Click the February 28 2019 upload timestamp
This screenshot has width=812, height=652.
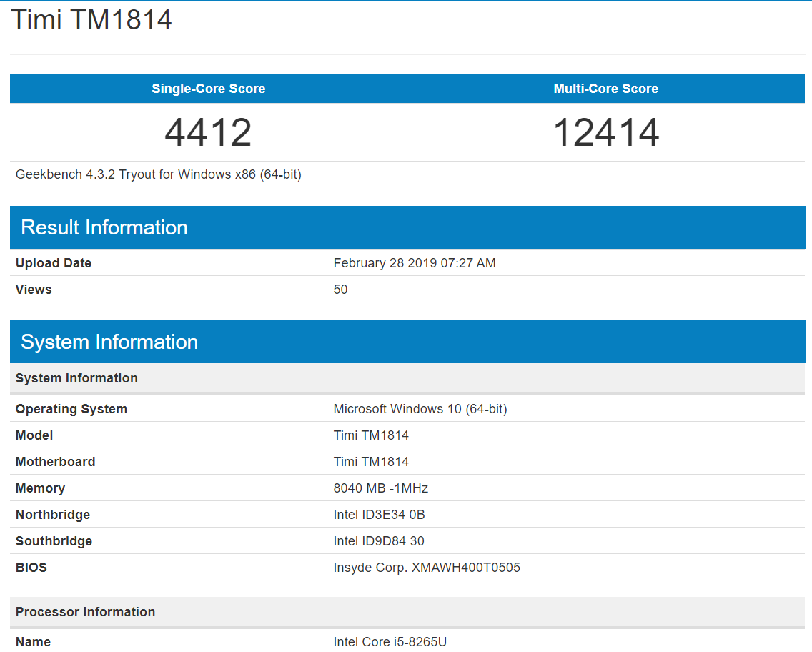coord(415,263)
